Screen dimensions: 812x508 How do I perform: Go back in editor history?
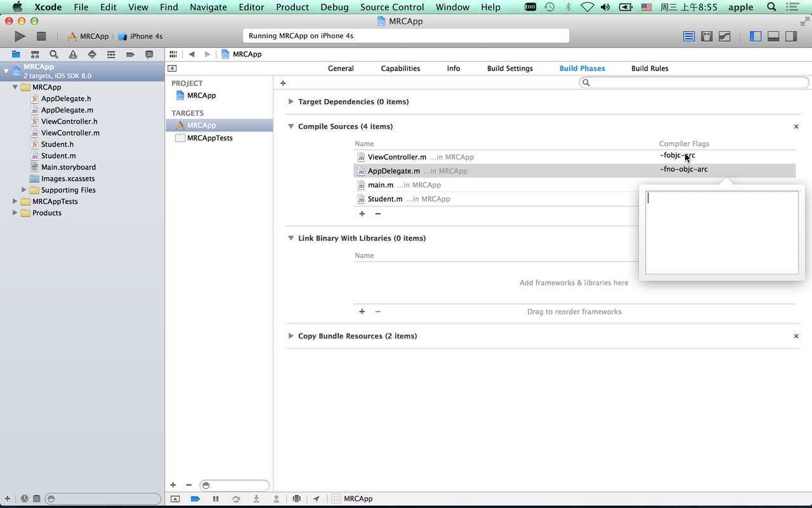tap(192, 54)
